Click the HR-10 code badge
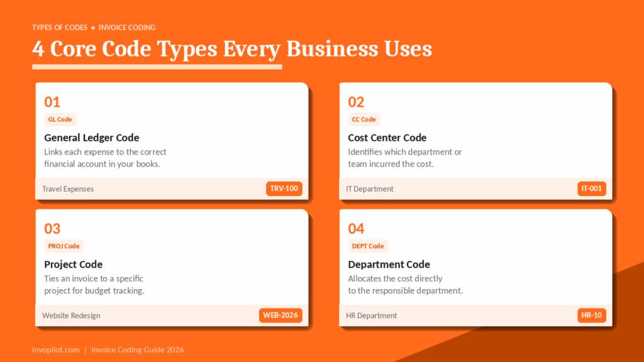Viewport: 644px width, 362px height. point(592,315)
